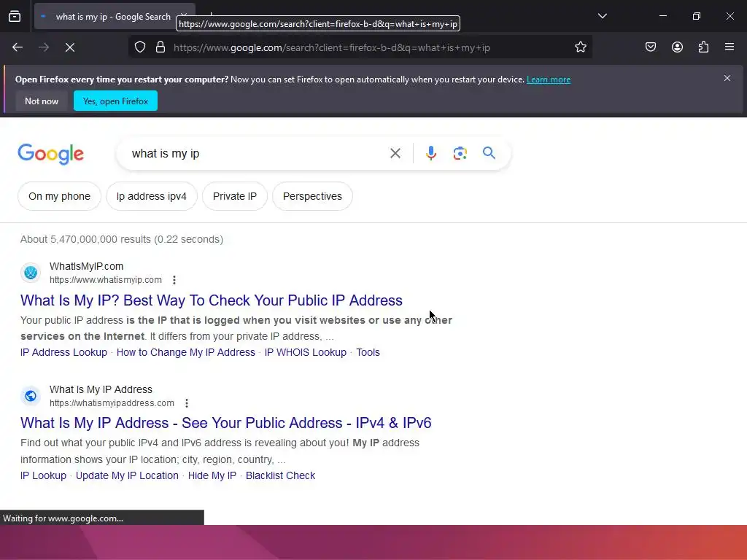Open What Is My IP? Best Way result
The image size is (747, 560).
click(x=212, y=300)
